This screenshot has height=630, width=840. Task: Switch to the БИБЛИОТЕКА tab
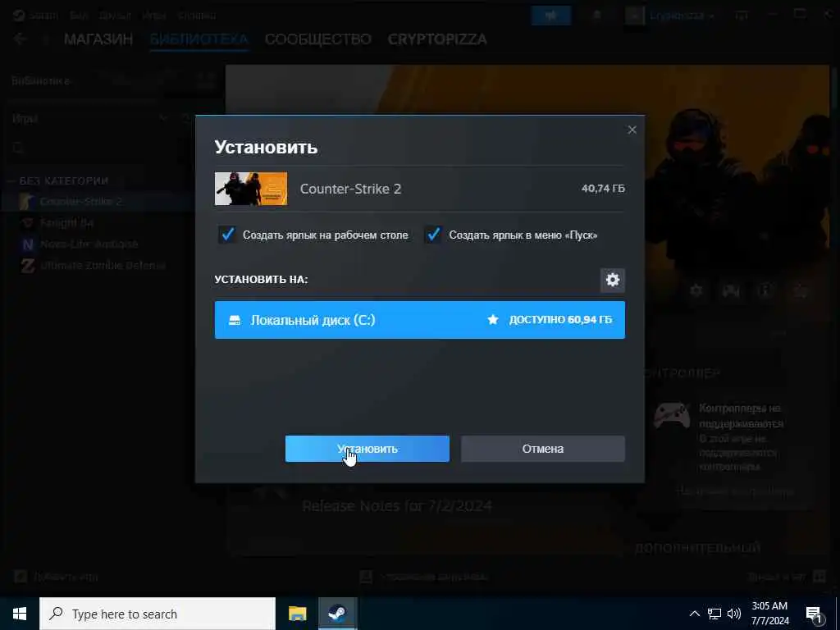pyautogui.click(x=199, y=39)
